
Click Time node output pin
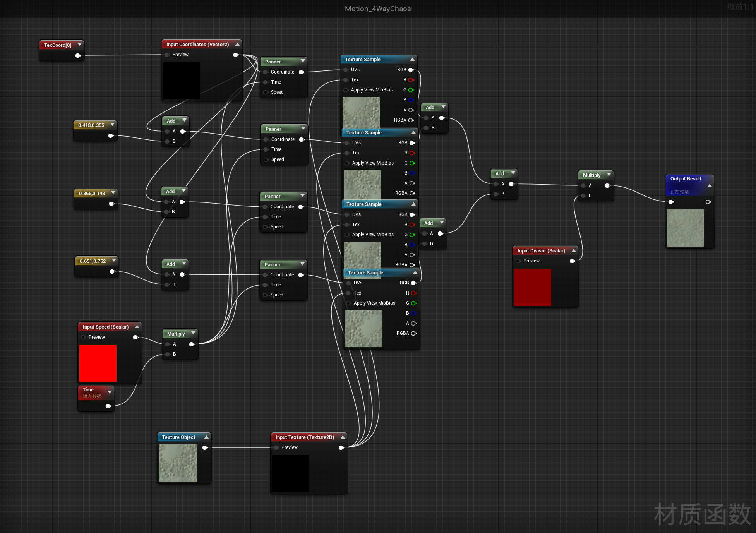click(108, 406)
